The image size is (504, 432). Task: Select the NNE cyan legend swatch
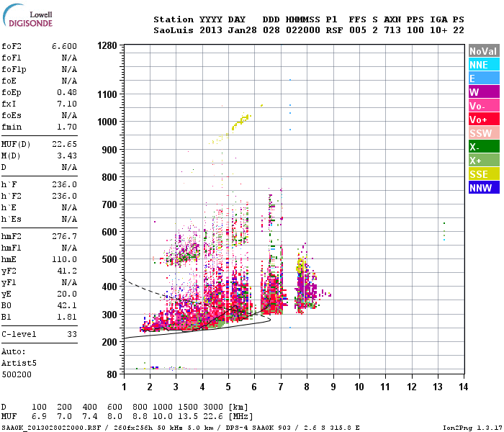point(484,65)
